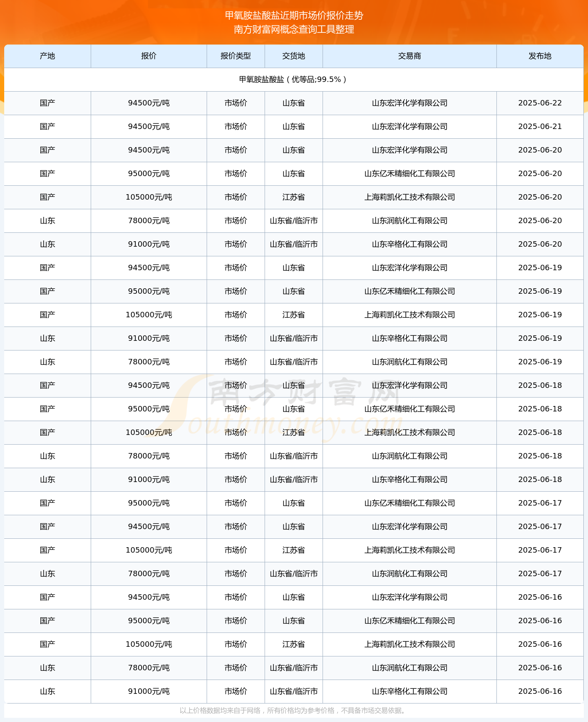Click 山东宏洋化学有限公司 in the 2025-06-21 row
The image size is (588, 722).
409,126
